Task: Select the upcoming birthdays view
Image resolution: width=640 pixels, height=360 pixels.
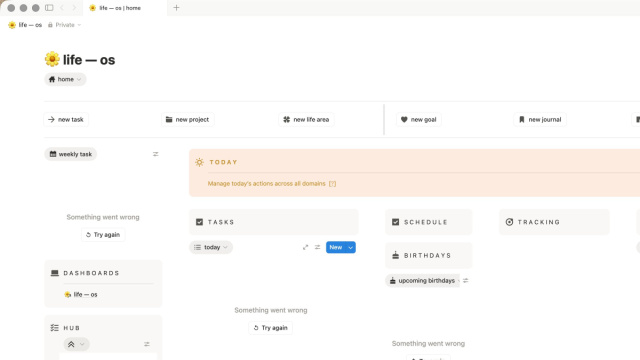Action: click(422, 280)
